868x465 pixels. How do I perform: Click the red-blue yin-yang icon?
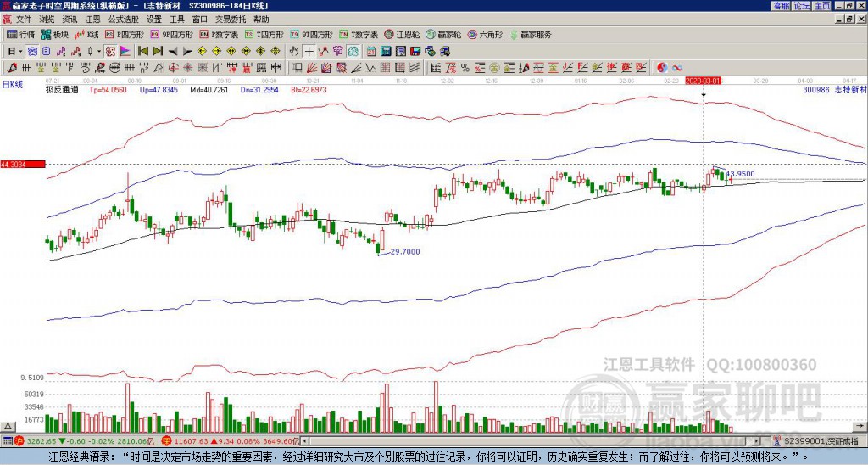[x=662, y=68]
